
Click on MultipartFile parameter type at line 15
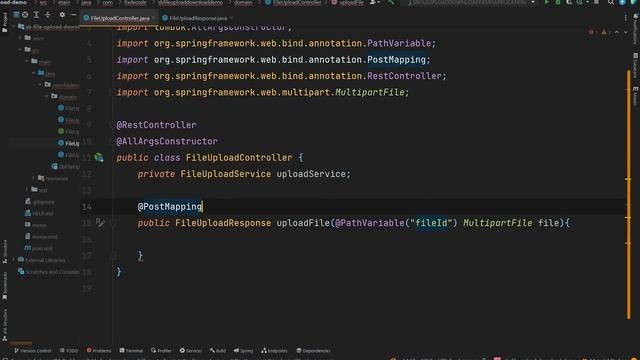pos(498,223)
